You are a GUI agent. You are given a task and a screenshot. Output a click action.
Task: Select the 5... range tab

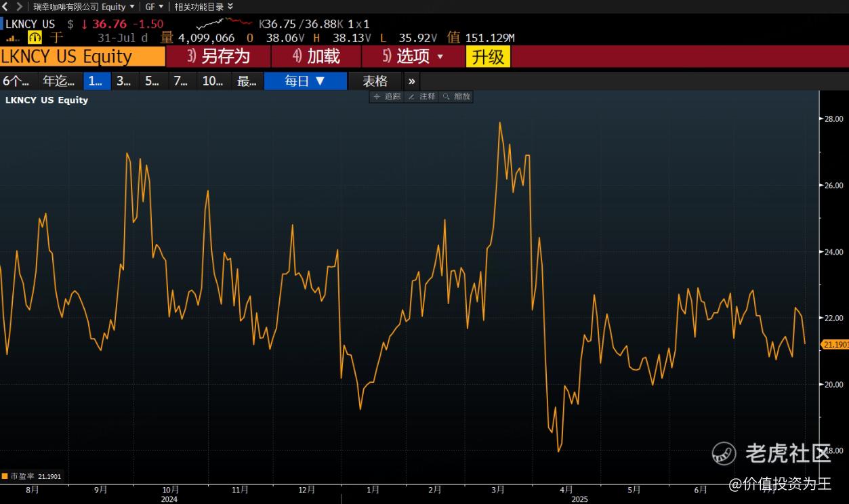tap(152, 81)
